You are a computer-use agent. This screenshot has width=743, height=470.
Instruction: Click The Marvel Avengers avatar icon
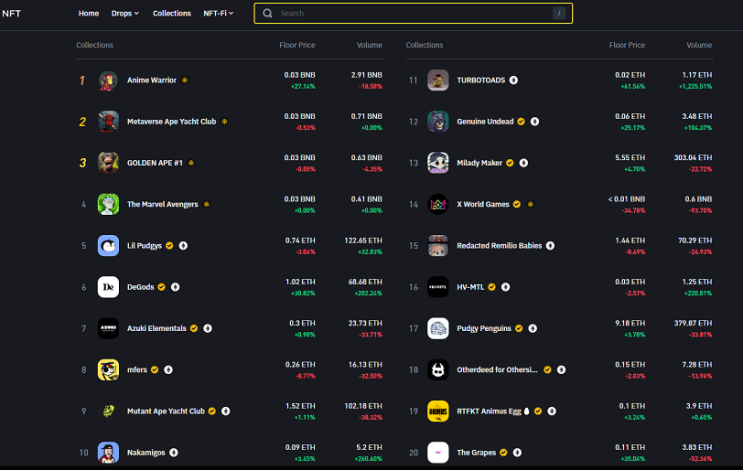coord(108,204)
